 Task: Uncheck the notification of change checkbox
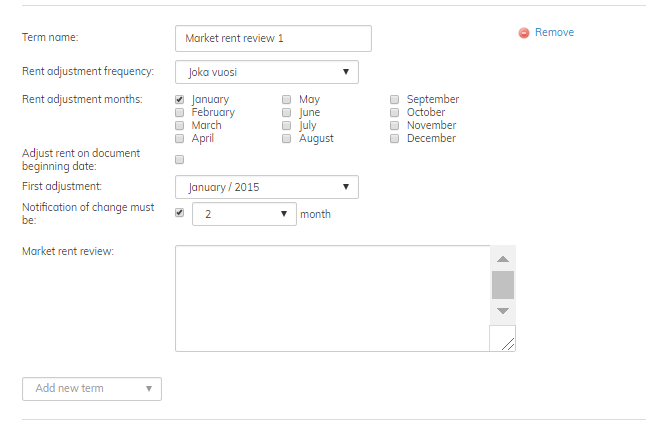(180, 213)
